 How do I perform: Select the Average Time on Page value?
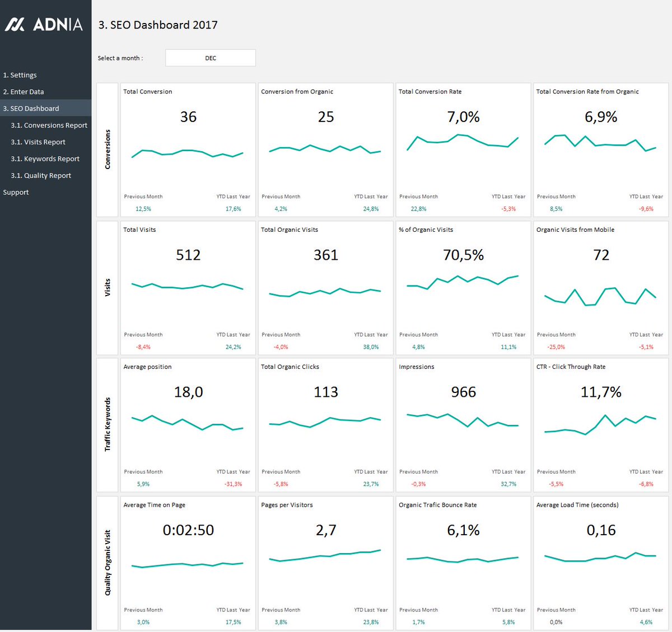(x=188, y=530)
